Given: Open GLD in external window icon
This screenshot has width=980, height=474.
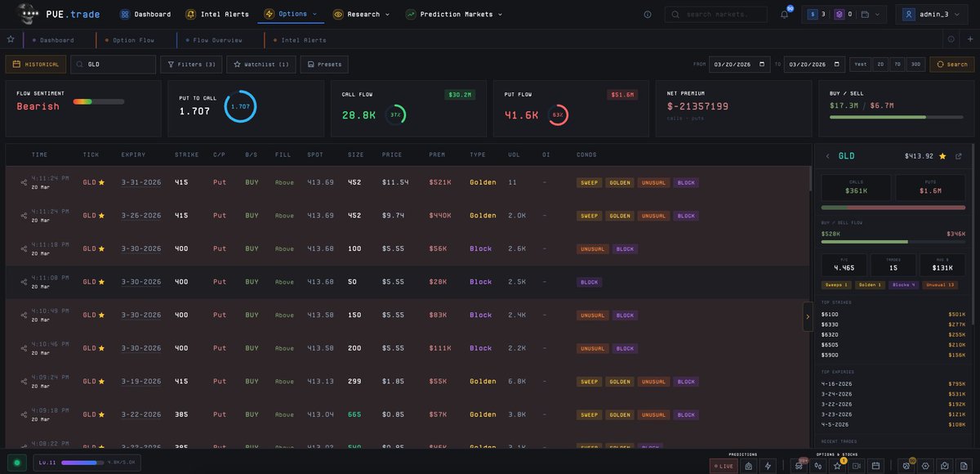Looking at the screenshot, I should pyautogui.click(x=959, y=156).
